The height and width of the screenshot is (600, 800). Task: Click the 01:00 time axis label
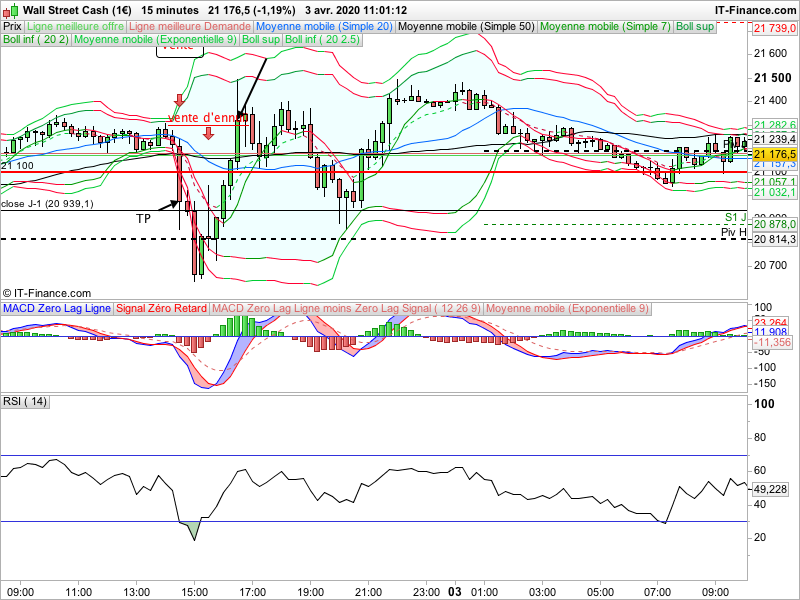point(484,592)
